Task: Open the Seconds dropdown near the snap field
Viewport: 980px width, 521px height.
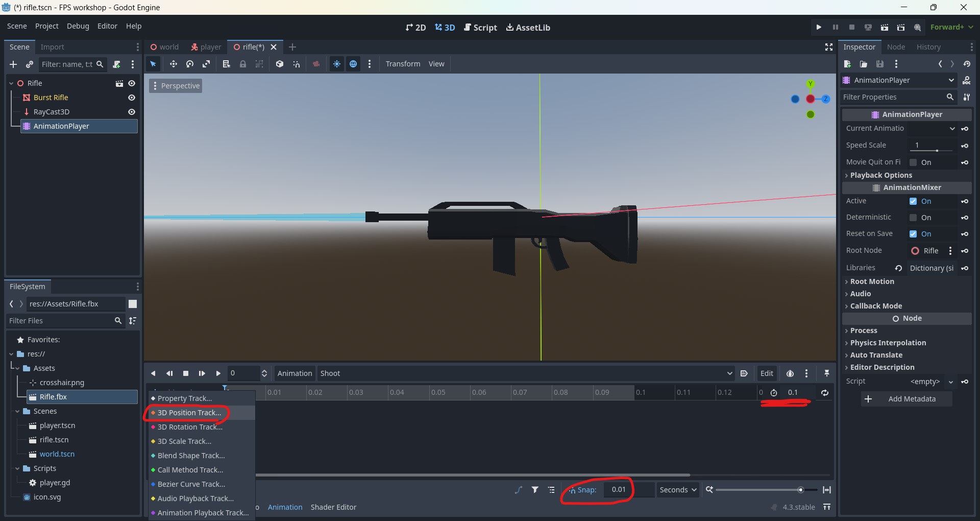Action: click(x=677, y=489)
